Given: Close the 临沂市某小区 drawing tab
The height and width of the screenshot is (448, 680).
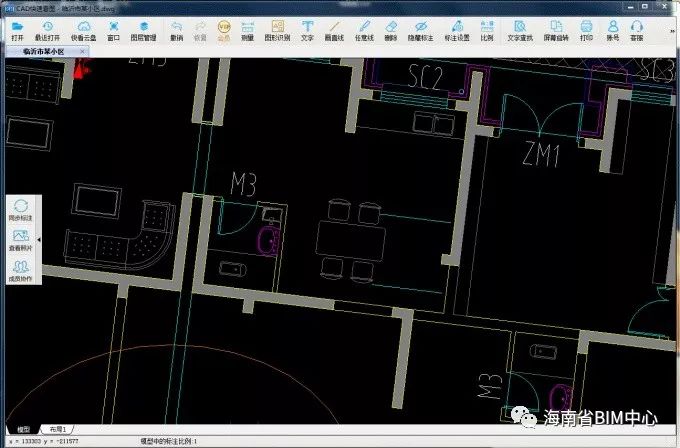Looking at the screenshot, I should coord(82,52).
